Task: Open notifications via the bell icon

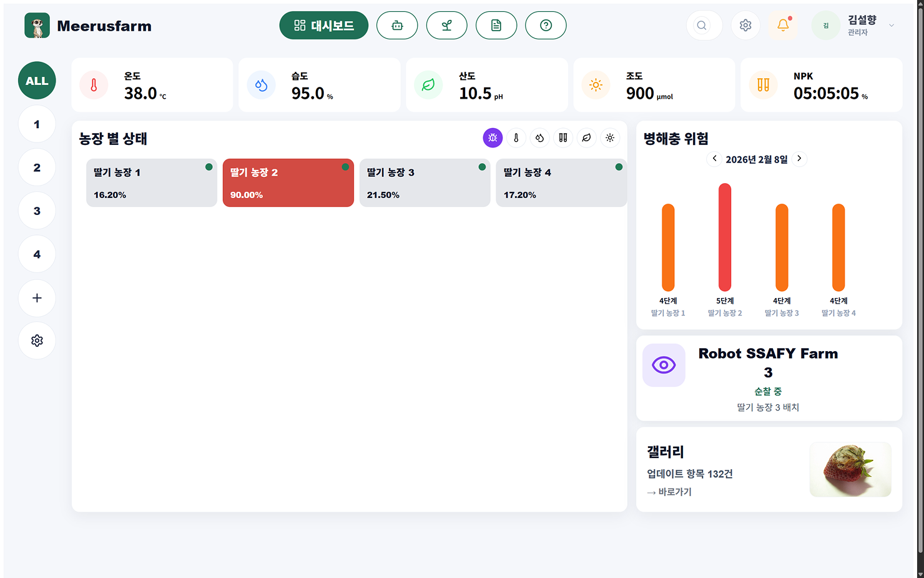Action: click(783, 25)
